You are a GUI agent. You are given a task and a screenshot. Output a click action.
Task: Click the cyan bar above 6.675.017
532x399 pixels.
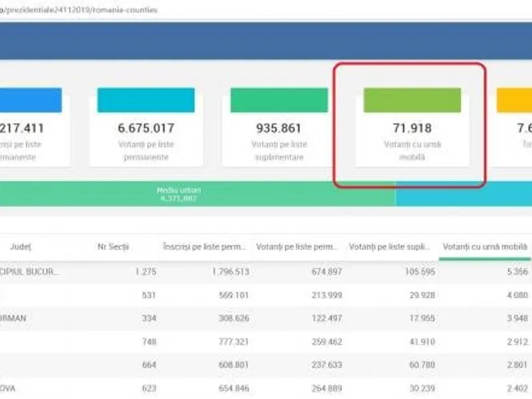(x=146, y=100)
